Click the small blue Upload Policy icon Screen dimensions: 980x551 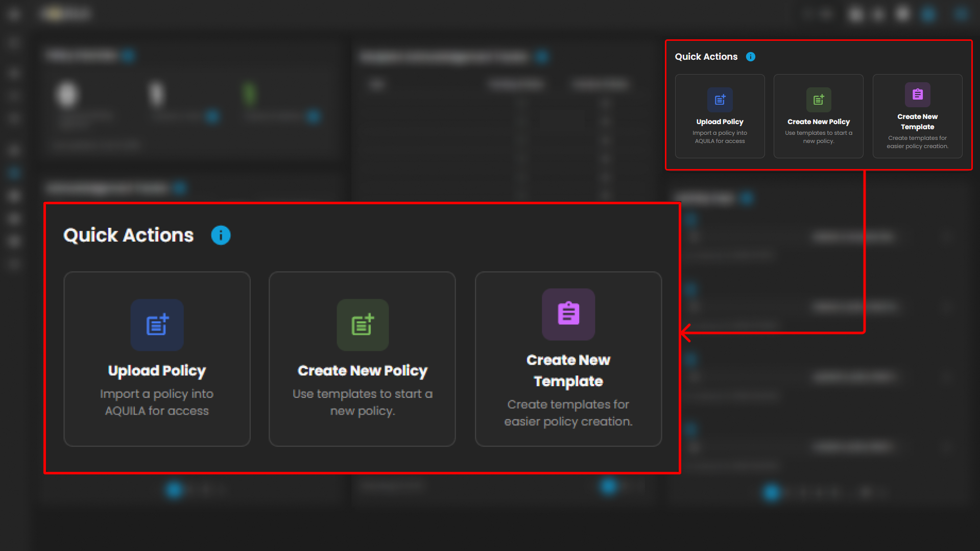720,100
